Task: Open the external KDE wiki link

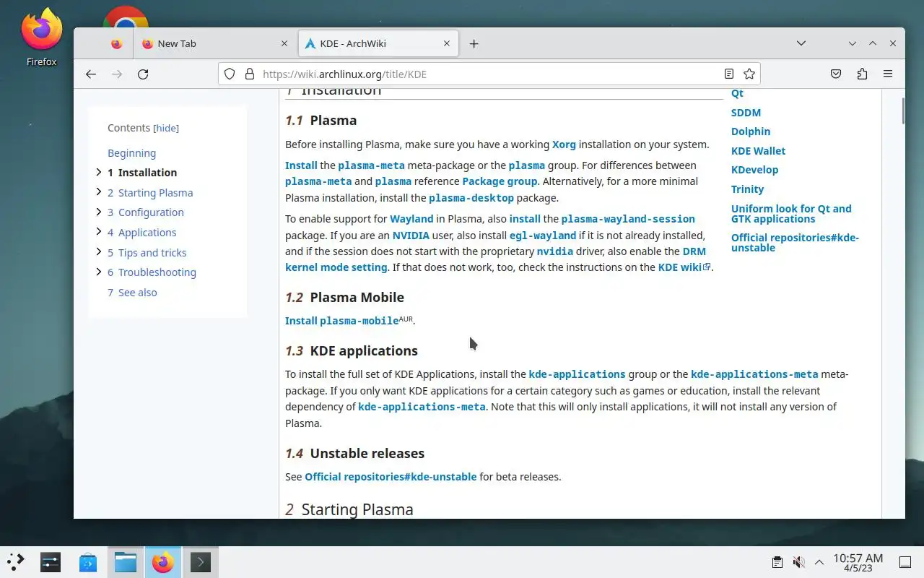Action: (x=684, y=267)
